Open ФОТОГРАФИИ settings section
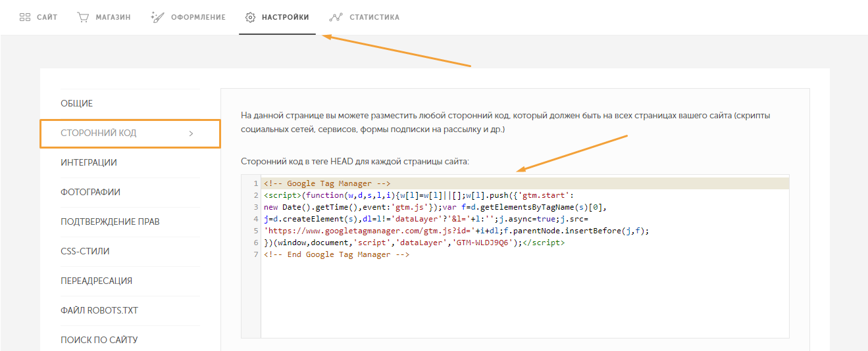The image size is (868, 351). (x=90, y=193)
